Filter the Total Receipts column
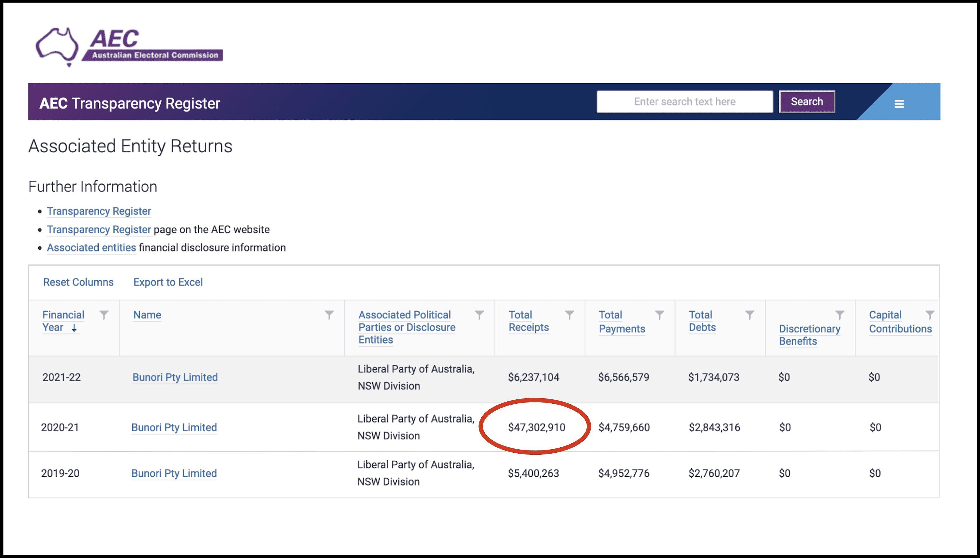 (569, 315)
